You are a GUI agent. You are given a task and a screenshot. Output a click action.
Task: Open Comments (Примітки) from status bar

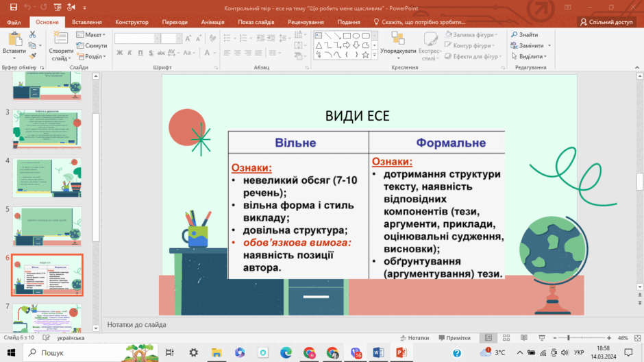pos(454,338)
